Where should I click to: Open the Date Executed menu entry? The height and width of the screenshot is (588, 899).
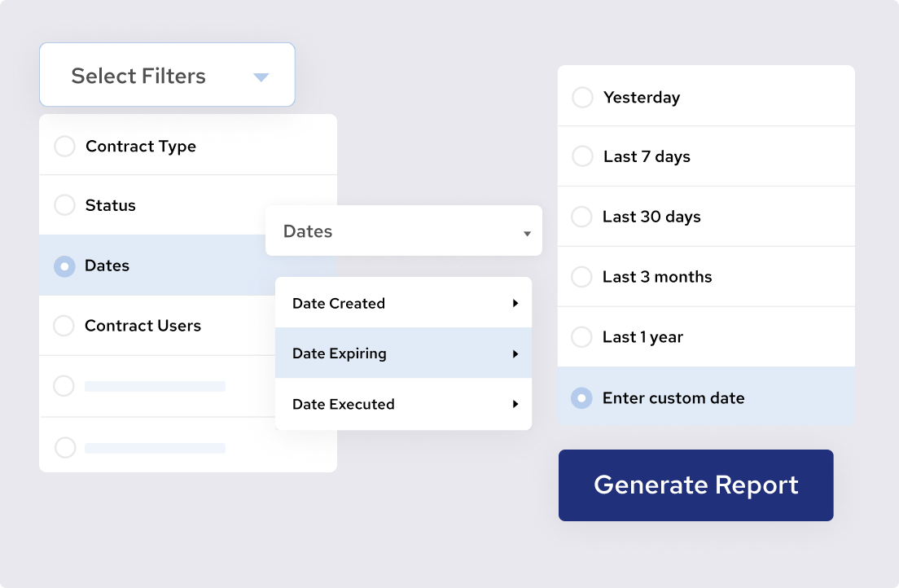tap(343, 404)
